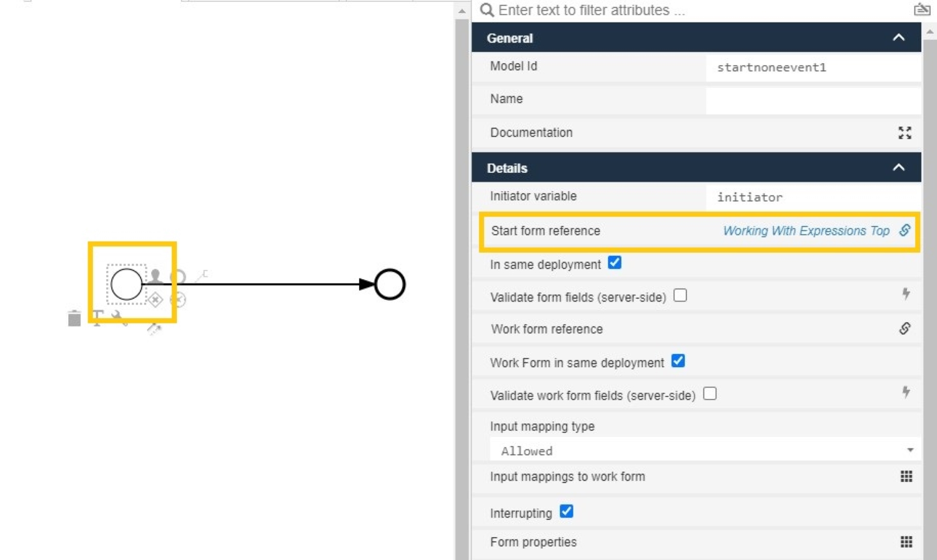
Task: Click the Start form reference link icon
Action: 905,230
